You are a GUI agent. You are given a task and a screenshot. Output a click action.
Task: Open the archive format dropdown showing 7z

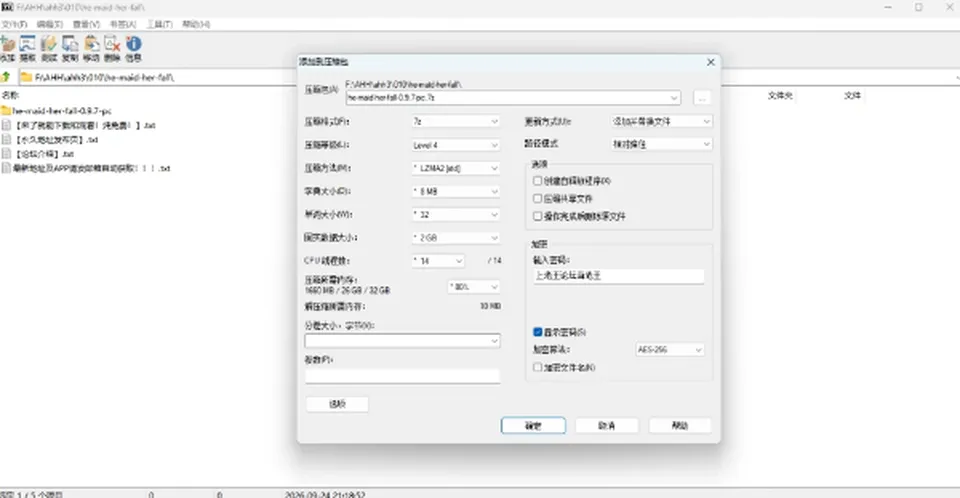[x=456, y=122]
